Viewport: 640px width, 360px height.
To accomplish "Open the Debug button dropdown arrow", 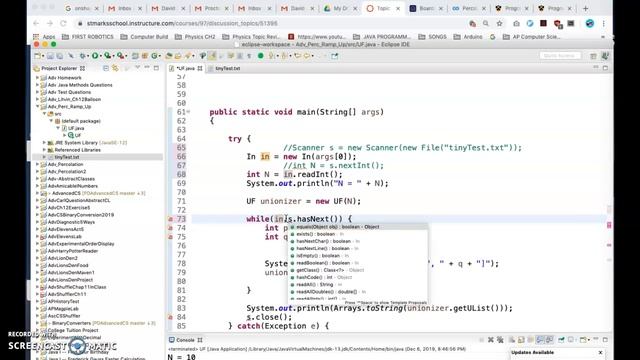I will pyautogui.click(x=88, y=56).
